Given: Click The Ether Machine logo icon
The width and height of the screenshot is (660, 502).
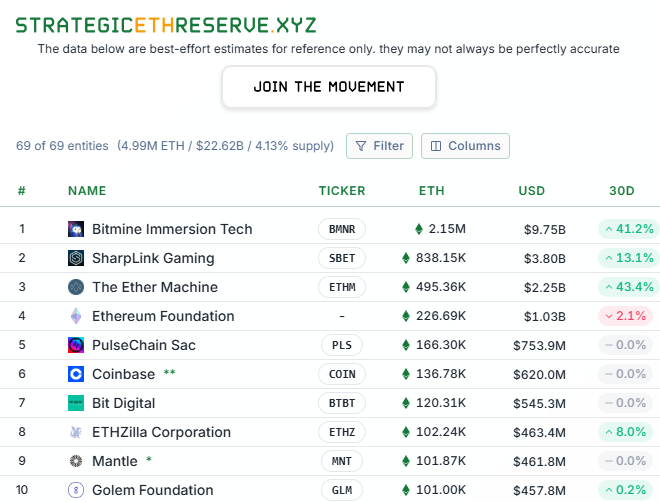Looking at the screenshot, I should 76,287.
